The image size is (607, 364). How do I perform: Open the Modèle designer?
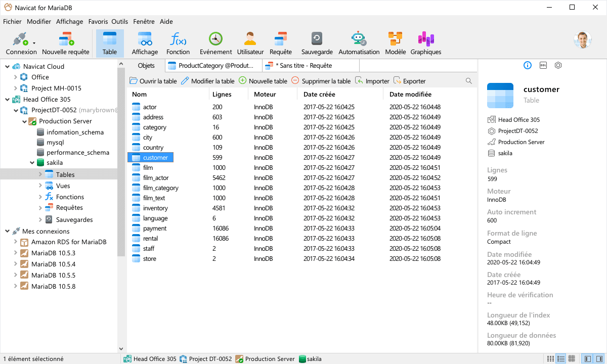tap(395, 42)
